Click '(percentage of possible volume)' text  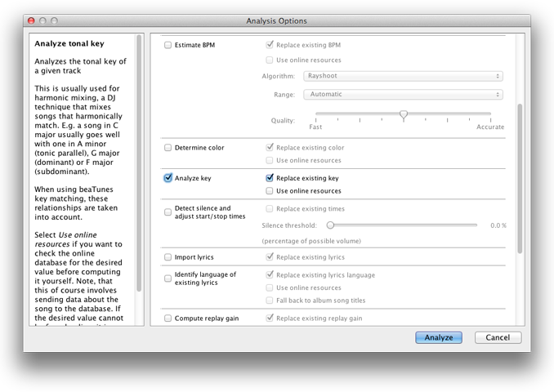point(311,241)
